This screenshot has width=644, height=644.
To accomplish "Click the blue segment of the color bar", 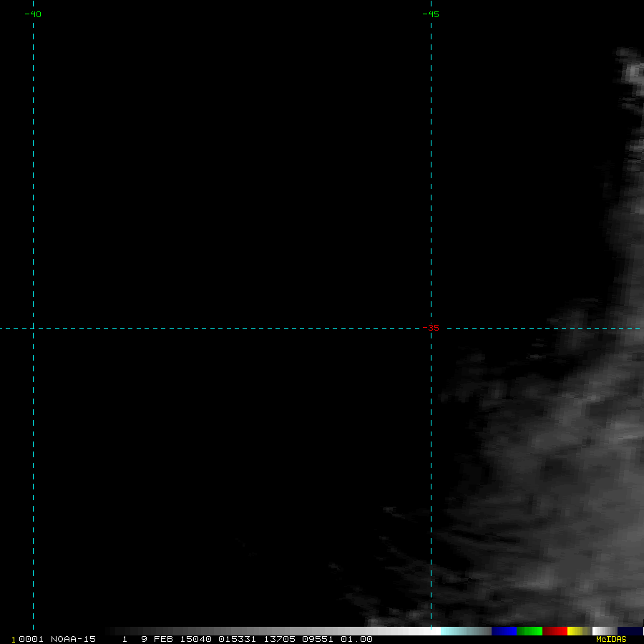I will pos(504,631).
